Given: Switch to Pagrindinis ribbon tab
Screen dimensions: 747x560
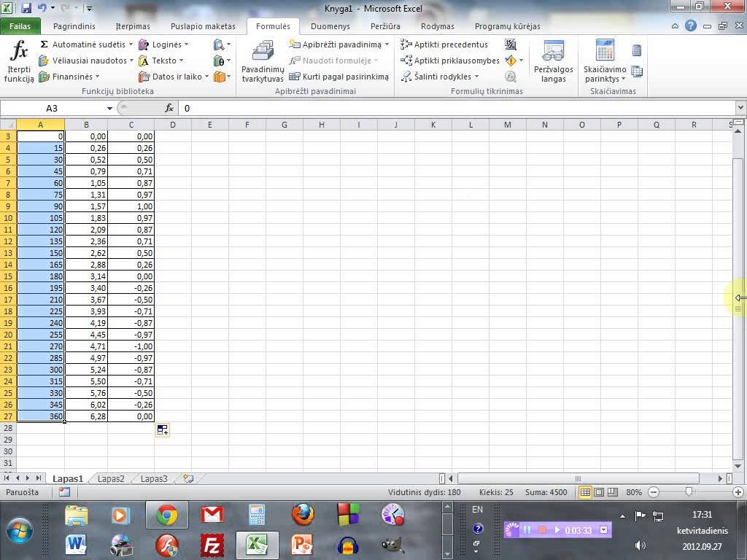Looking at the screenshot, I should [74, 26].
